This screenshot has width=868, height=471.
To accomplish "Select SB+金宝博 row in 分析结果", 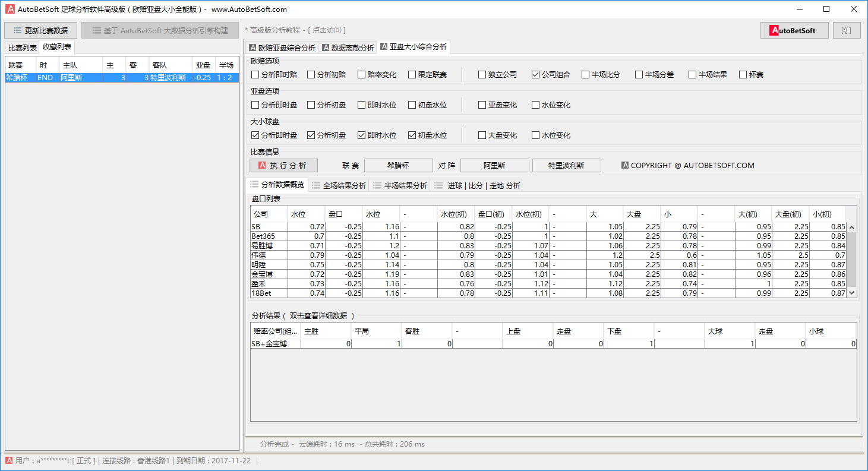I will [553, 343].
